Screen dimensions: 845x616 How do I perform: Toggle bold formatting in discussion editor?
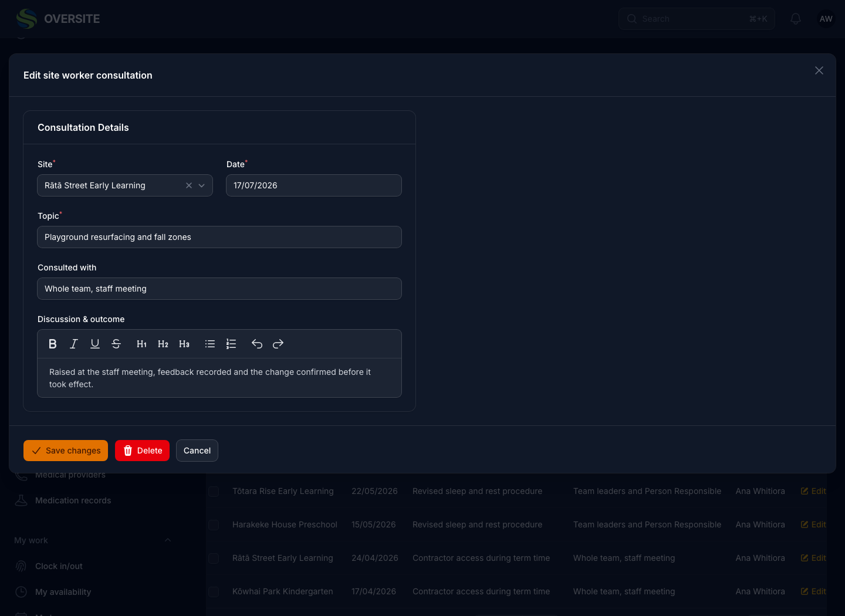click(53, 344)
